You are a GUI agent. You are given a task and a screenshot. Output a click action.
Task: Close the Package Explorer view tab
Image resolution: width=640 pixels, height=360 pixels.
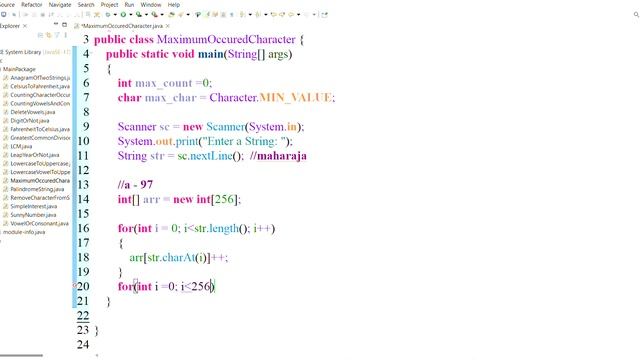[x=25, y=26]
